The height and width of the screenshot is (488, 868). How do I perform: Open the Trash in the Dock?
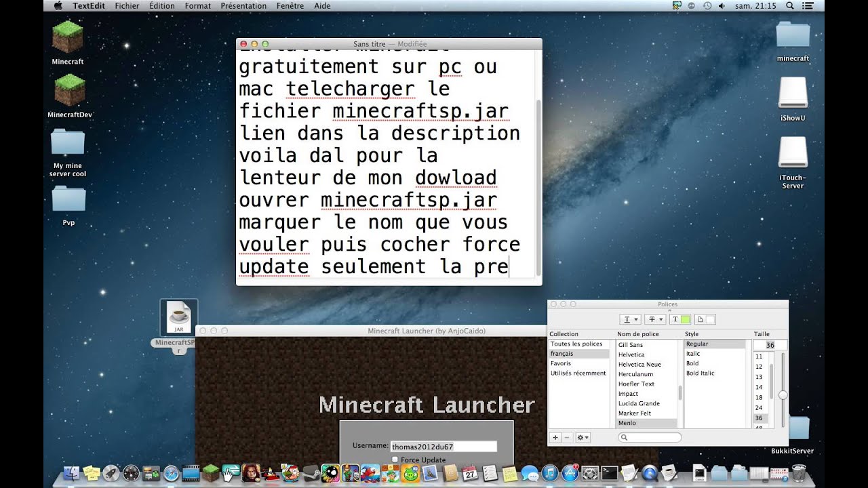[x=798, y=473]
